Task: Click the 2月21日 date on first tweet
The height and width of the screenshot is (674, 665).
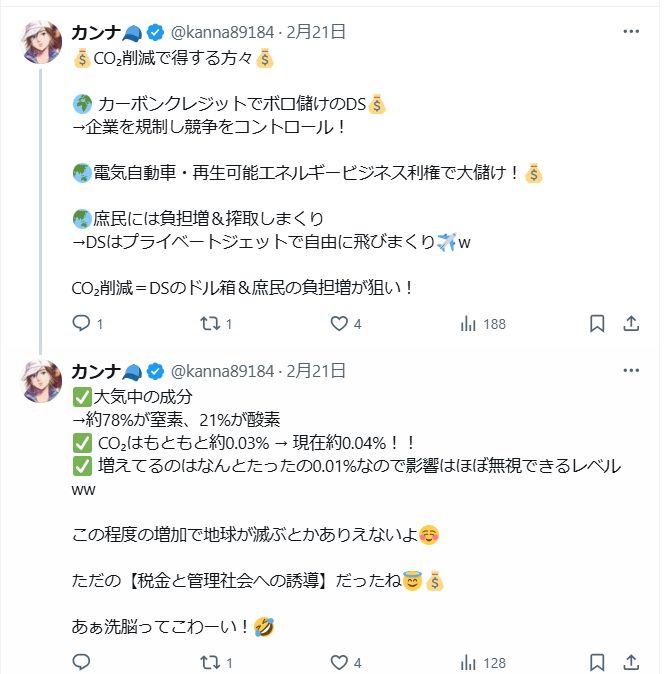Action: tap(316, 32)
